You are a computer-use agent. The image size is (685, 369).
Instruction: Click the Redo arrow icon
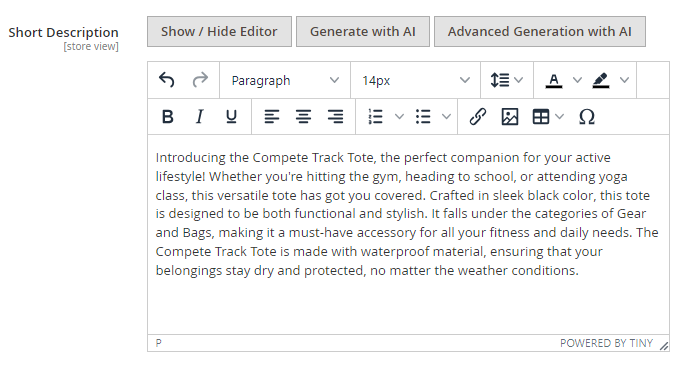pyautogui.click(x=200, y=80)
